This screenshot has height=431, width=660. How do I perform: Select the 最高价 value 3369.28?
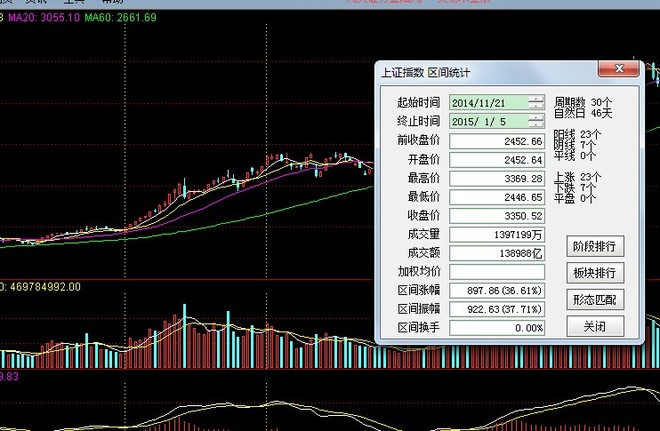pyautogui.click(x=497, y=178)
